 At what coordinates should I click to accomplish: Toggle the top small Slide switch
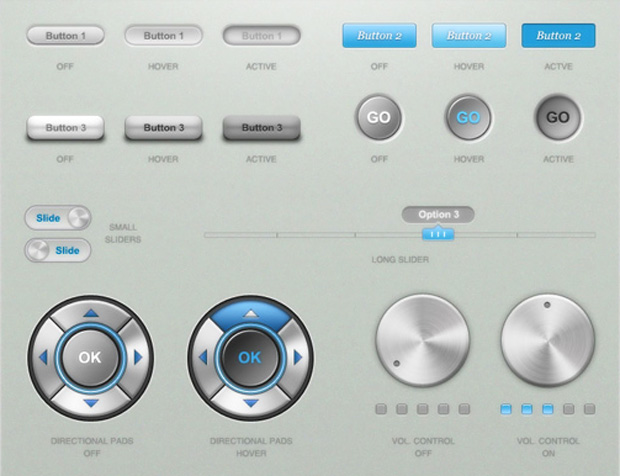point(58,218)
